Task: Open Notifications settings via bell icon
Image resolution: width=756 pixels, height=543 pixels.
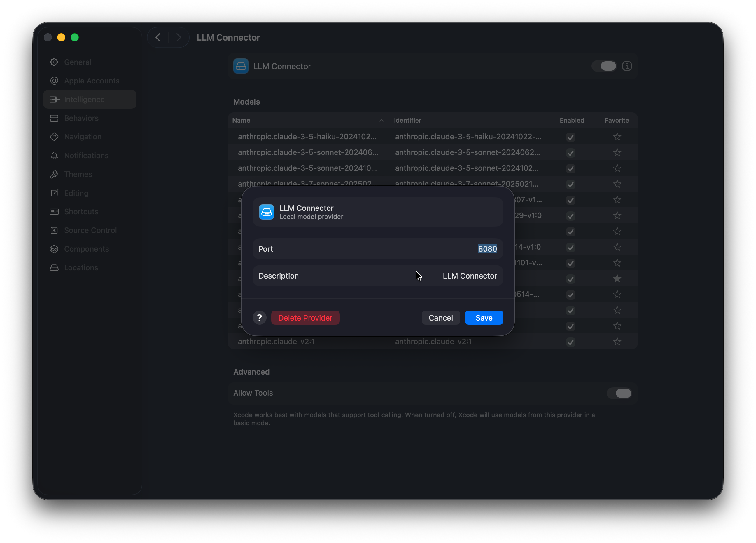Action: coord(54,155)
